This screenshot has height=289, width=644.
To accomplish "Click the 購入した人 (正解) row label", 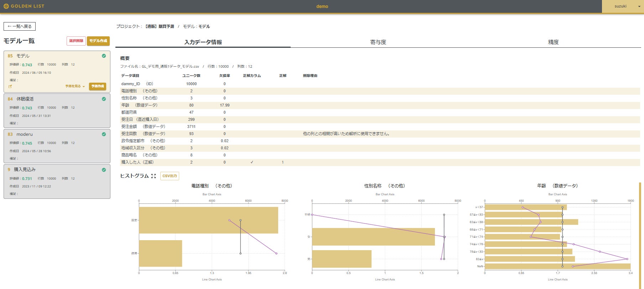I will 137,162.
